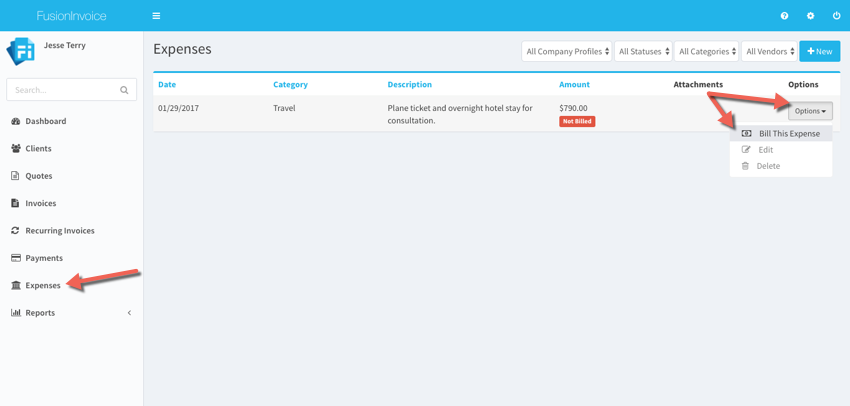Screen dimensions: 850x406
Task: Click the FusionInvoice logo avatar
Action: pos(21,51)
